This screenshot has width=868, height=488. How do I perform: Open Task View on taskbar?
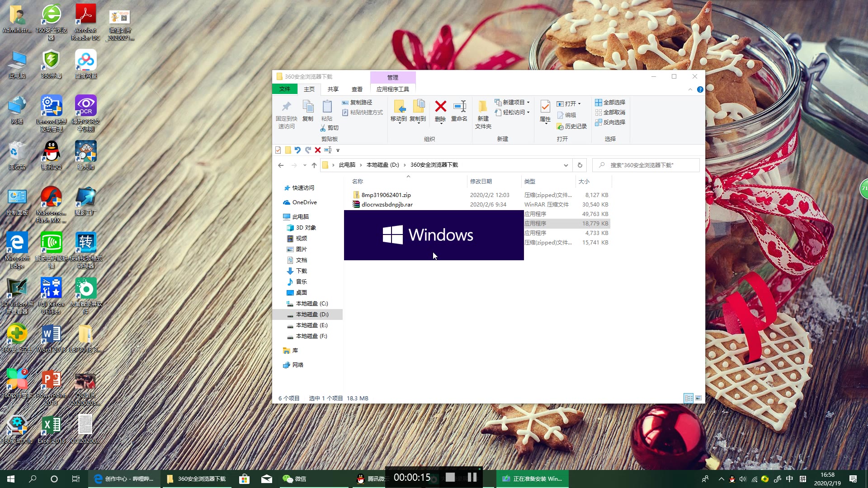pyautogui.click(x=76, y=479)
